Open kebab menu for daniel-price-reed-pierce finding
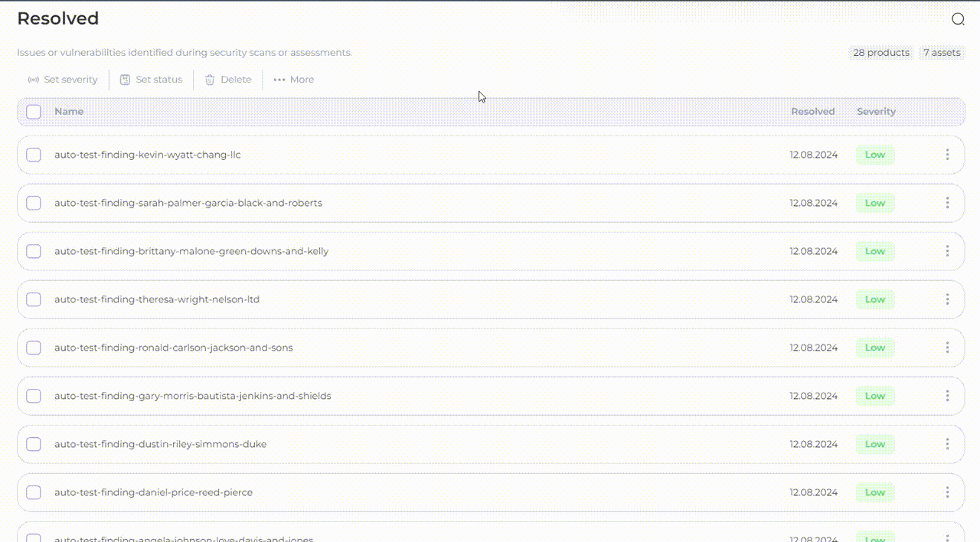The height and width of the screenshot is (542, 980). tap(947, 492)
